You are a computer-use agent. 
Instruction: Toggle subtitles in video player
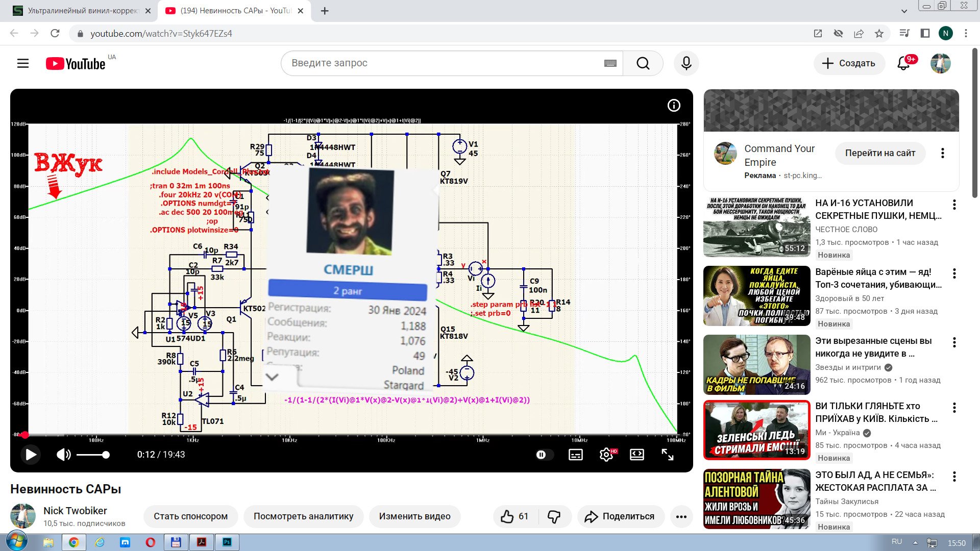(575, 455)
